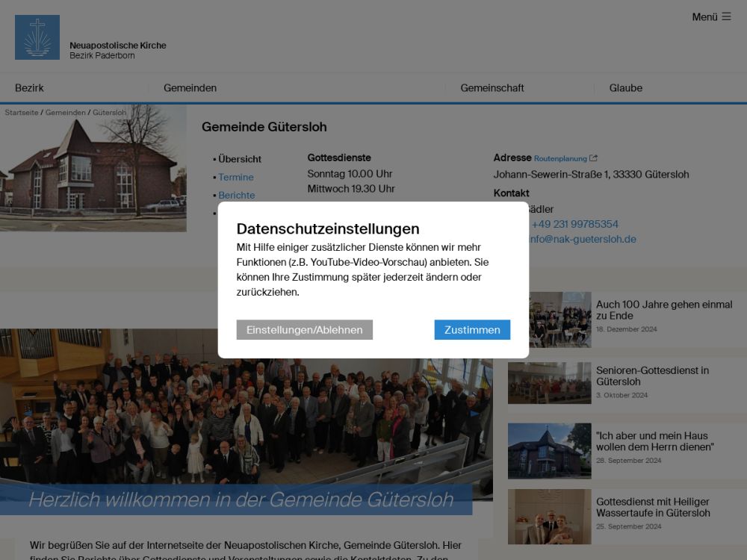This screenshot has height=560, width=747.
Task: Open the Termine link
Action: point(236,178)
